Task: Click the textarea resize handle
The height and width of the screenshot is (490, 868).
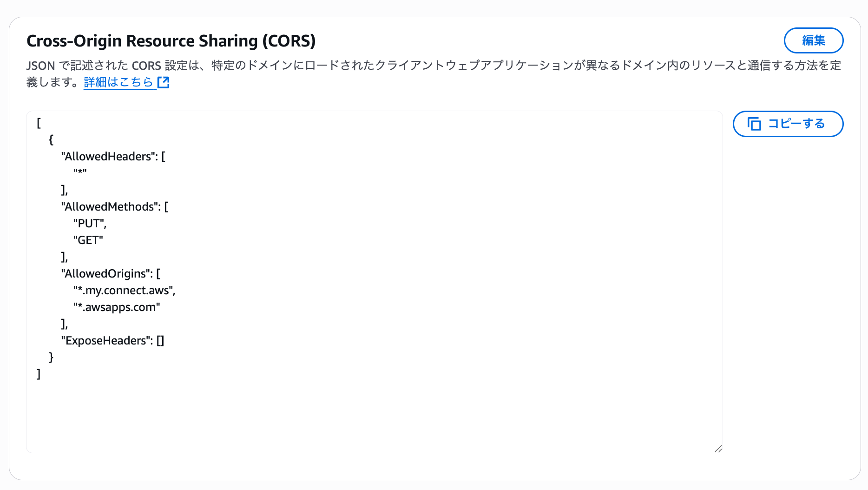Action: point(718,449)
